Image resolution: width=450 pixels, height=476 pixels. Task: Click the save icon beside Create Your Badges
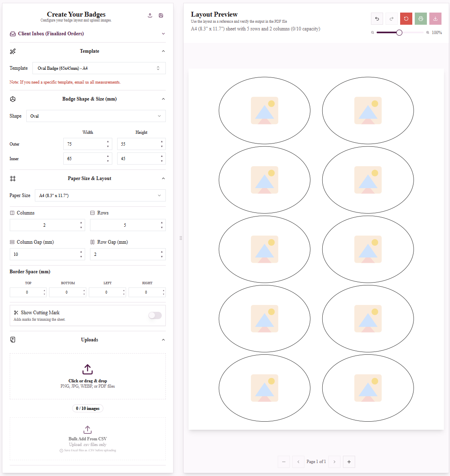(x=161, y=15)
